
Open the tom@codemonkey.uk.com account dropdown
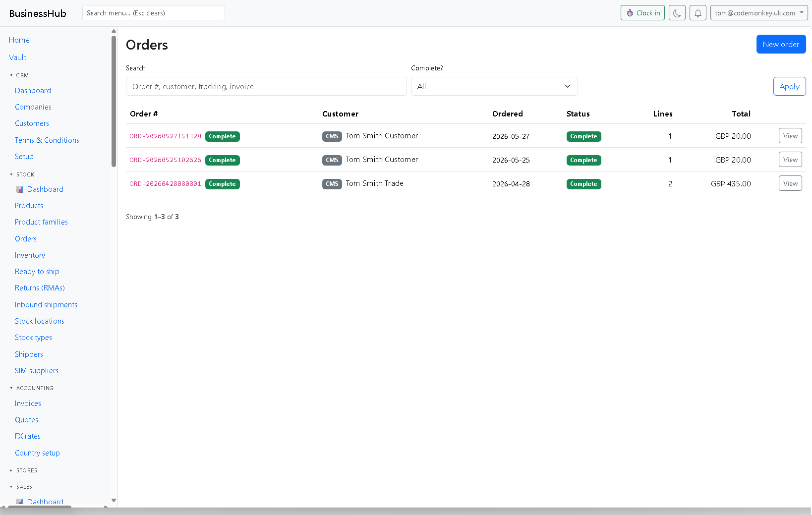coord(759,13)
